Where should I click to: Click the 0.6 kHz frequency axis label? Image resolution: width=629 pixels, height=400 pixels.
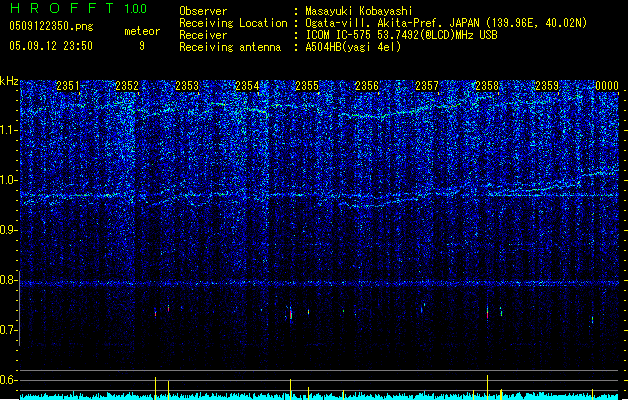click(9, 380)
